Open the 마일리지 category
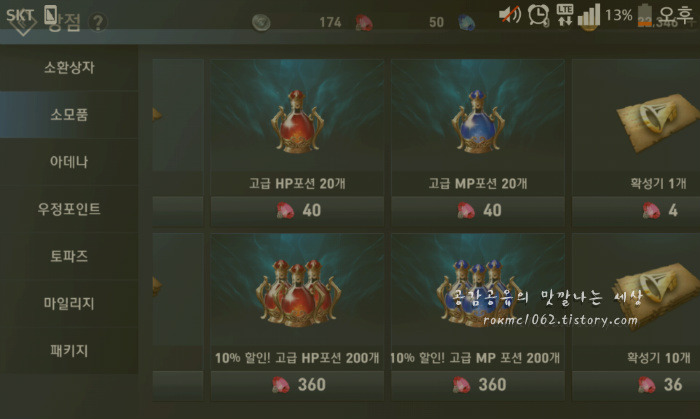700x419 pixels. pyautogui.click(x=69, y=303)
